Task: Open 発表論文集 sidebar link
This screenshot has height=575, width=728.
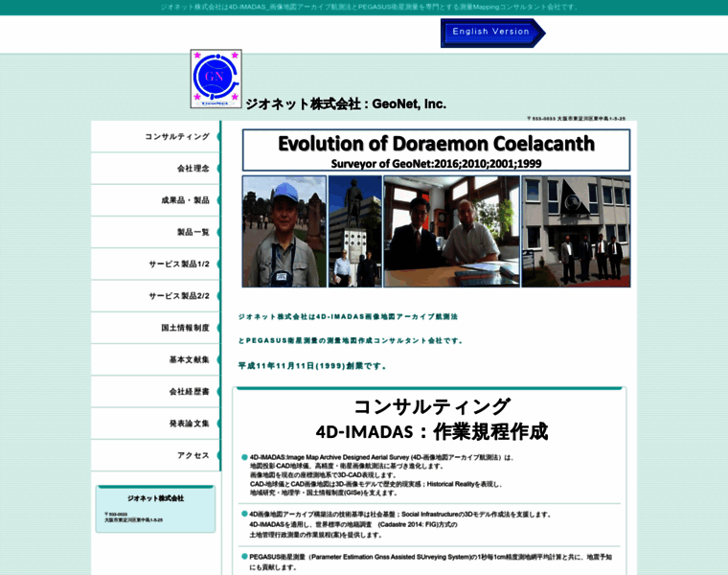Action: coord(155,424)
